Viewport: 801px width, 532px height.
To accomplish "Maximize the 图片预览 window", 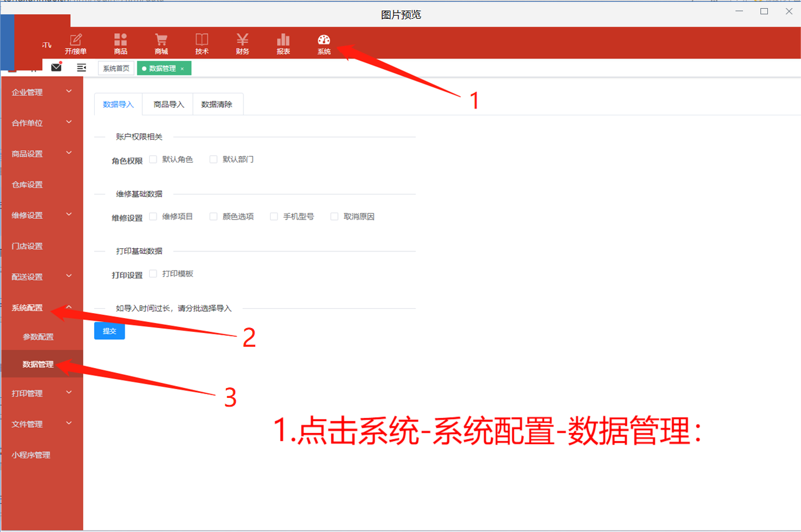I will tap(764, 11).
